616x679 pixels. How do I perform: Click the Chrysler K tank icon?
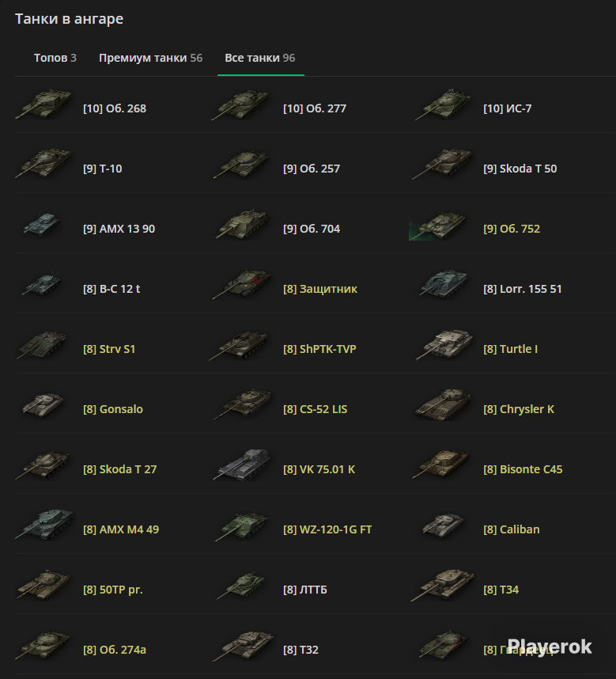coord(443,404)
